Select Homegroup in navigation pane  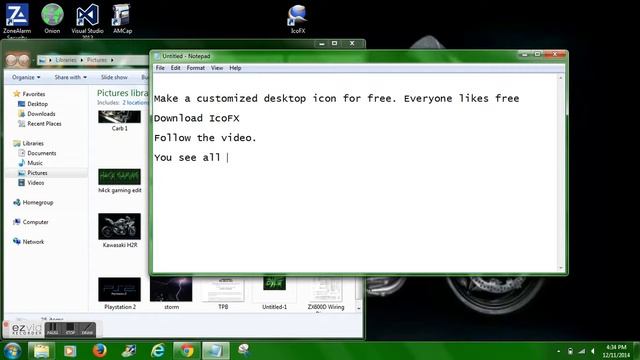pos(38,202)
